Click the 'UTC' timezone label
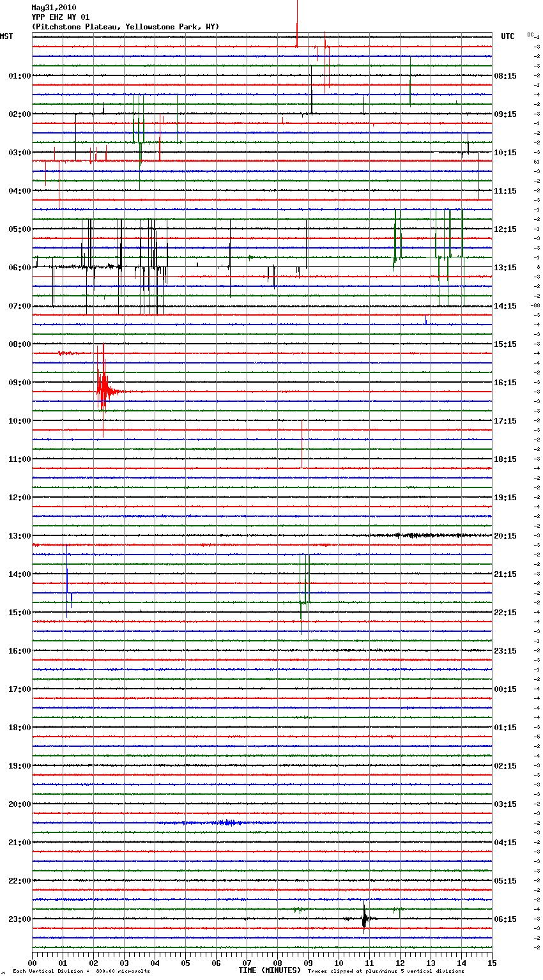 pyautogui.click(x=508, y=36)
